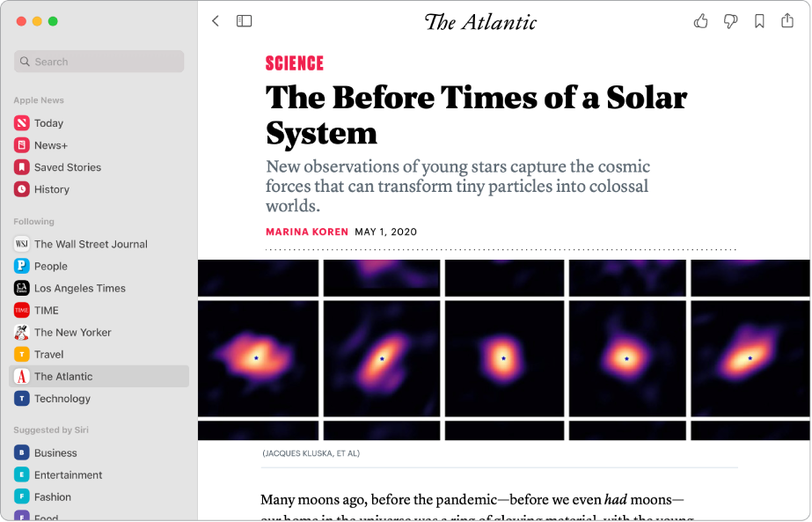Viewport: 812px width, 522px height.
Task: Open the Business suggestion from Siri
Action: 54,452
